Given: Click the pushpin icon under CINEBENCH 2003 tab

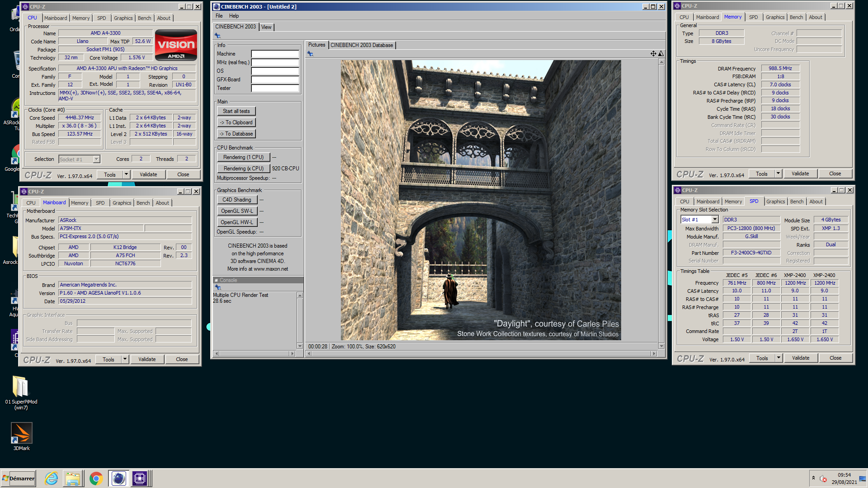Looking at the screenshot, I should point(217,36).
